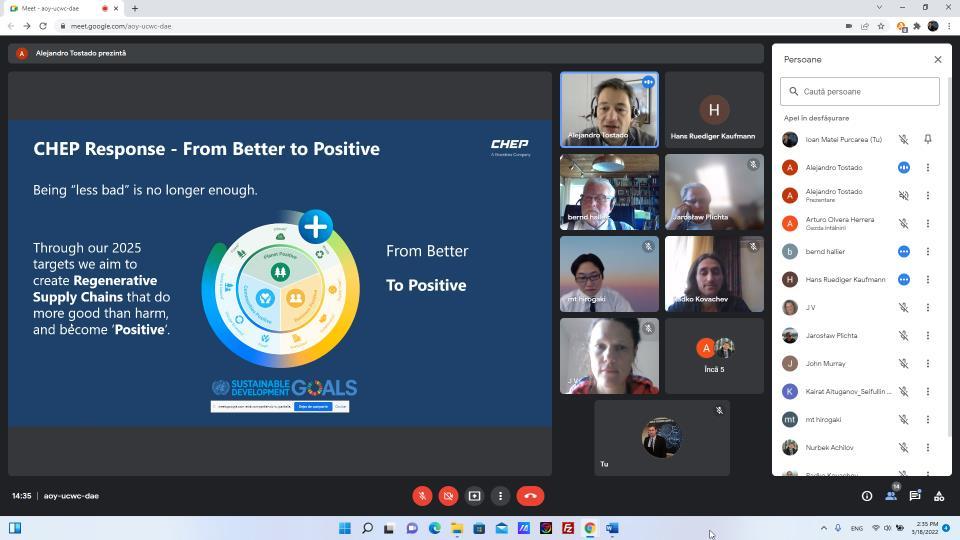Open more actions for Arturo Olvera Herrera
The height and width of the screenshot is (540, 960).
pyautogui.click(x=928, y=223)
